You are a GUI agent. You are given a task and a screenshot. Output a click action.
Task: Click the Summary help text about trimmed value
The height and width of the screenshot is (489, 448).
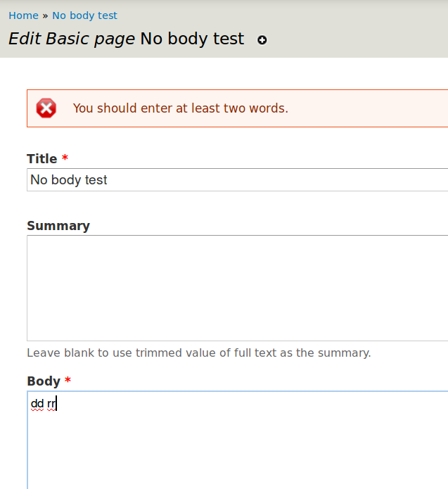coord(198,353)
